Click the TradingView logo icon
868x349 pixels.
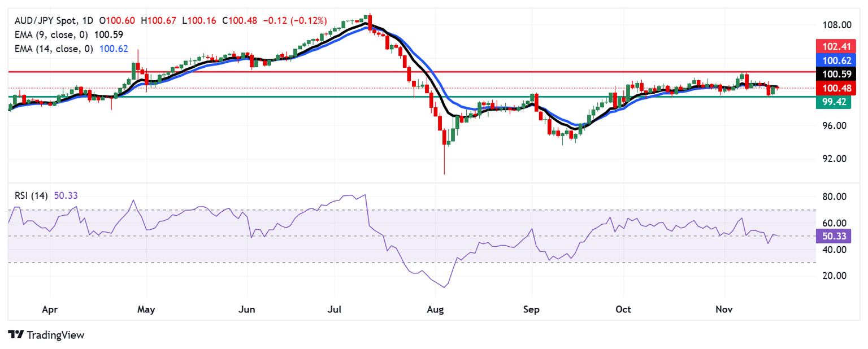(x=16, y=334)
